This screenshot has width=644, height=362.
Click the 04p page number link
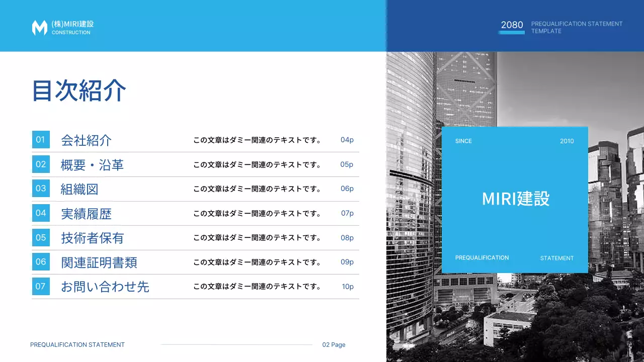[347, 140]
